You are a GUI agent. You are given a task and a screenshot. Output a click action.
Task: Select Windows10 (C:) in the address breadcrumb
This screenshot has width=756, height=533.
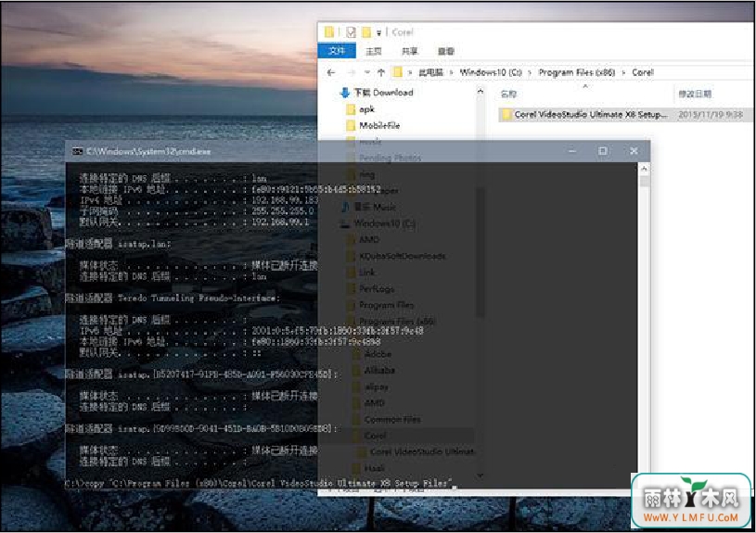click(491, 72)
